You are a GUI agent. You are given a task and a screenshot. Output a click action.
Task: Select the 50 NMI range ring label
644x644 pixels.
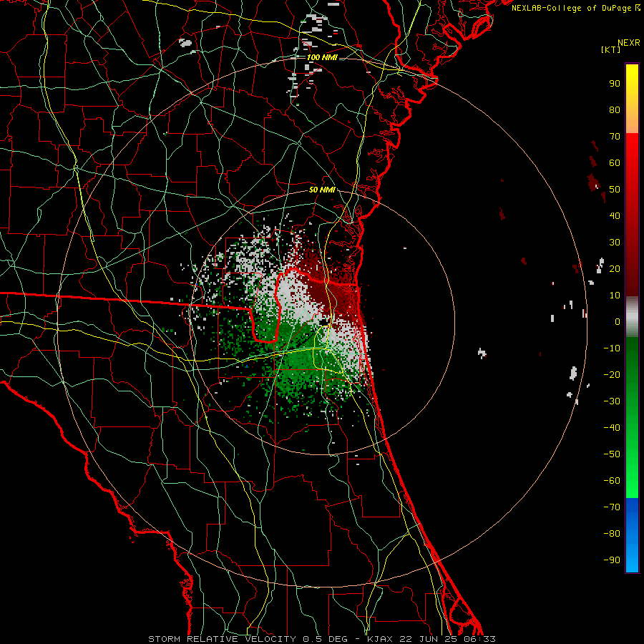coord(323,190)
